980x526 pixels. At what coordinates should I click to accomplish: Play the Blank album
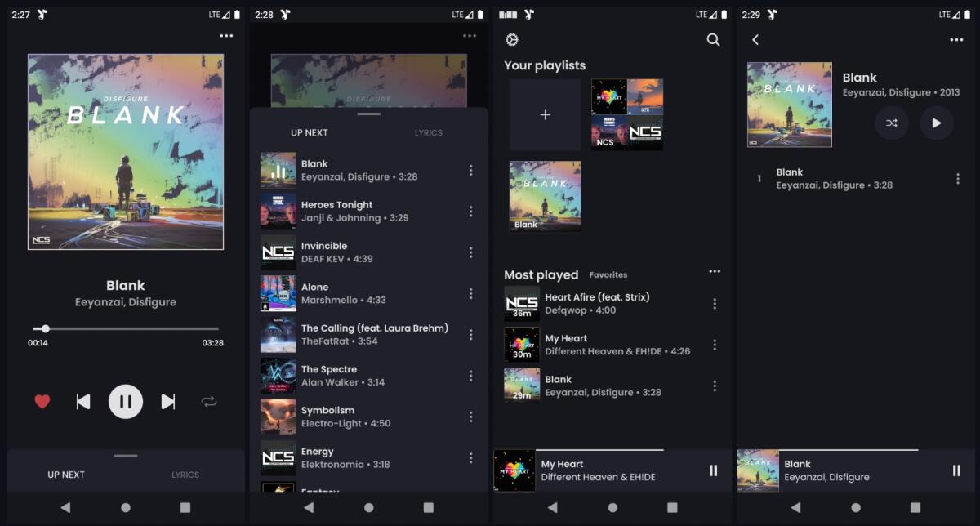click(936, 123)
